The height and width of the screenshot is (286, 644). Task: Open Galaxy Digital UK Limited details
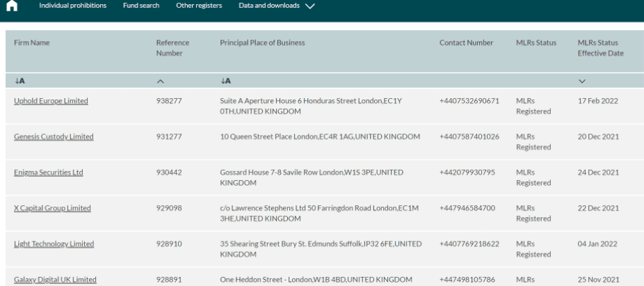(x=55, y=280)
